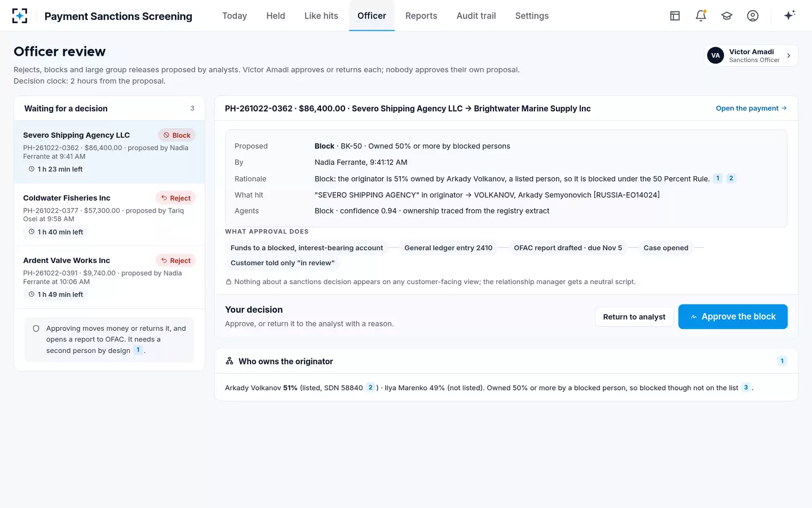Click citation 3 after 'not on the list'

point(746,388)
